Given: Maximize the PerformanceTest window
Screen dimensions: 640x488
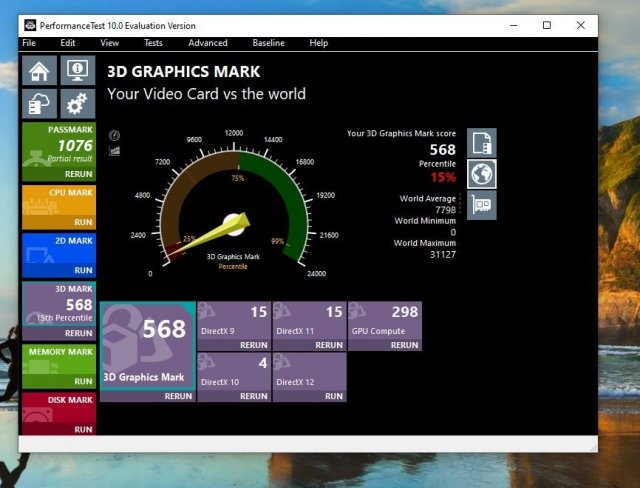Looking at the screenshot, I should click(547, 25).
